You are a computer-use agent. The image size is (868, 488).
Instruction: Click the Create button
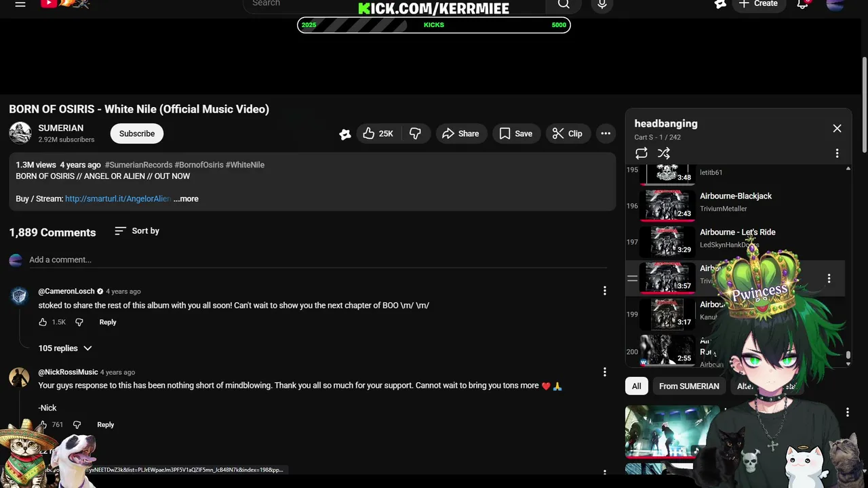pyautogui.click(x=758, y=4)
